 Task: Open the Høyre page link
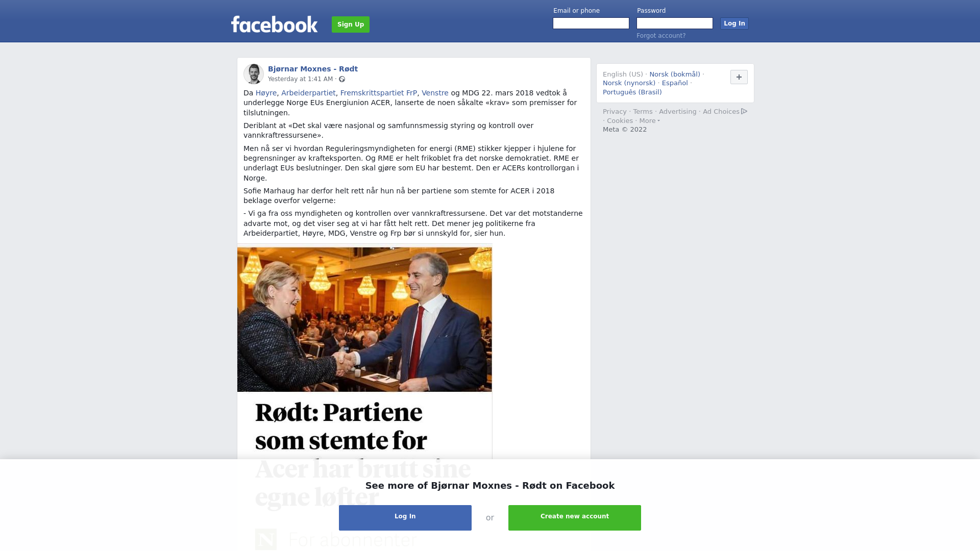(x=266, y=93)
